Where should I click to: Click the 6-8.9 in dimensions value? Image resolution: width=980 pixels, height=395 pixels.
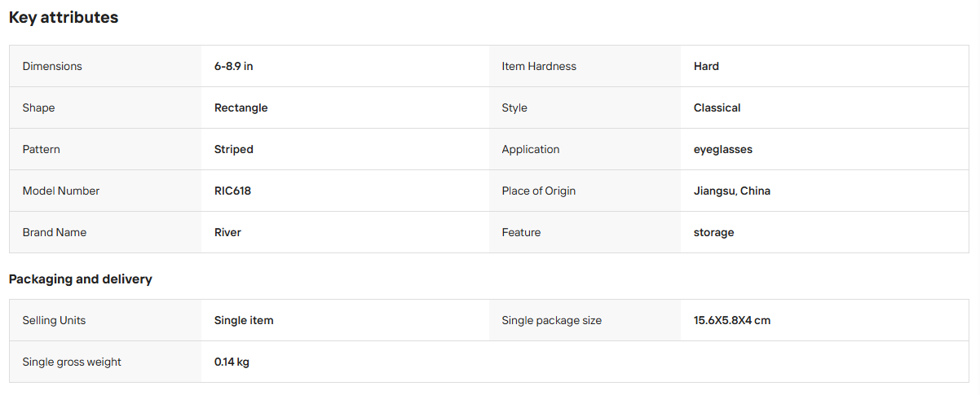point(234,66)
